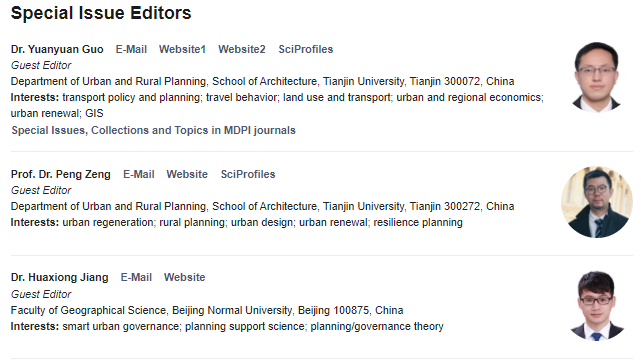
Task: Click Peng Zeng's urban regeneration interests line
Action: (x=237, y=222)
